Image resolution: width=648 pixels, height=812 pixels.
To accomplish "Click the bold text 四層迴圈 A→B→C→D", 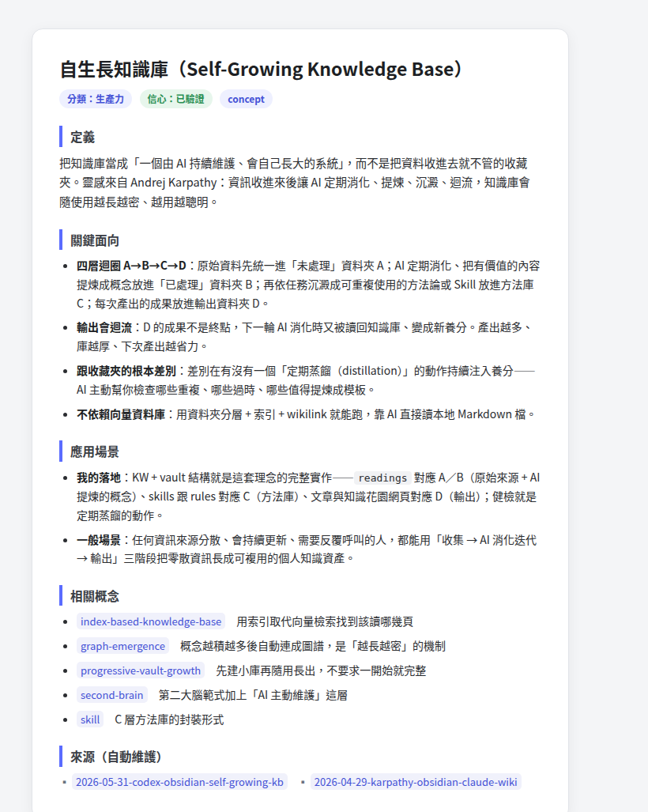I will click(x=131, y=266).
